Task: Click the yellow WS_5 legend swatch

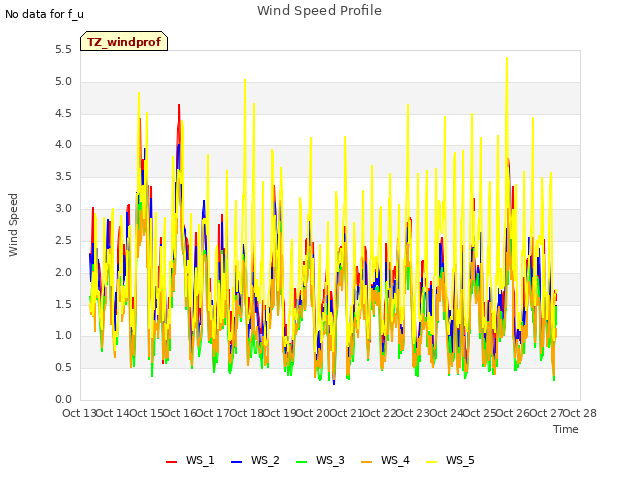Action: [431, 462]
